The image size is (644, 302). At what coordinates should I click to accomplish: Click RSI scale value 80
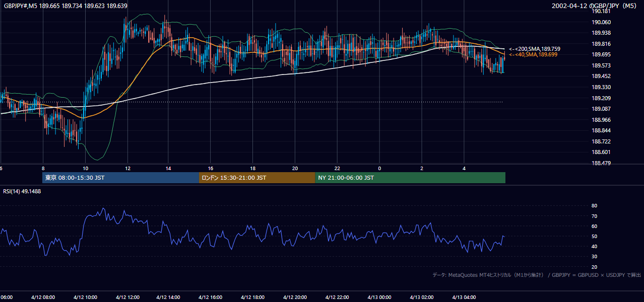pyautogui.click(x=594, y=206)
